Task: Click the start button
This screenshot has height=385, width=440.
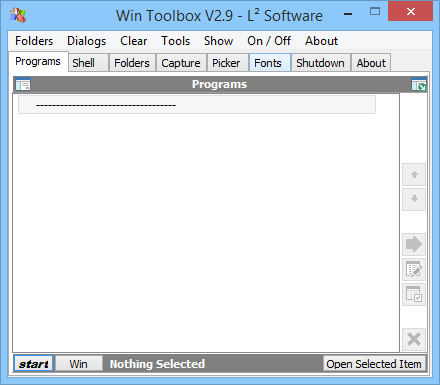Action: [x=33, y=364]
